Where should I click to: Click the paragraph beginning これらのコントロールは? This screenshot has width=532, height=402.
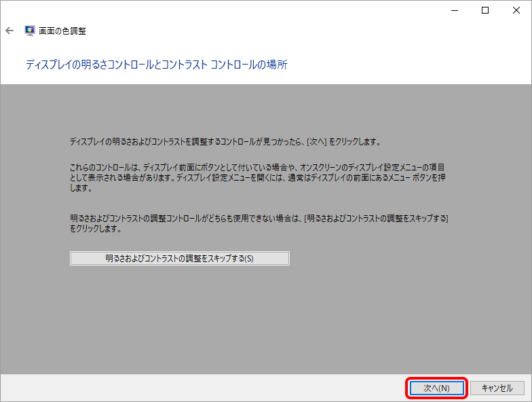click(x=258, y=177)
